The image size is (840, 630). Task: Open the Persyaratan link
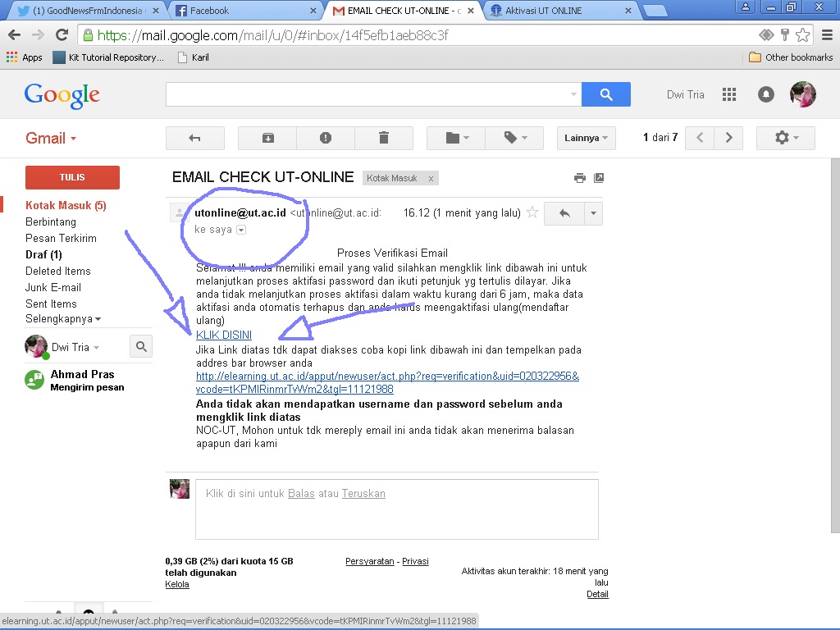370,561
